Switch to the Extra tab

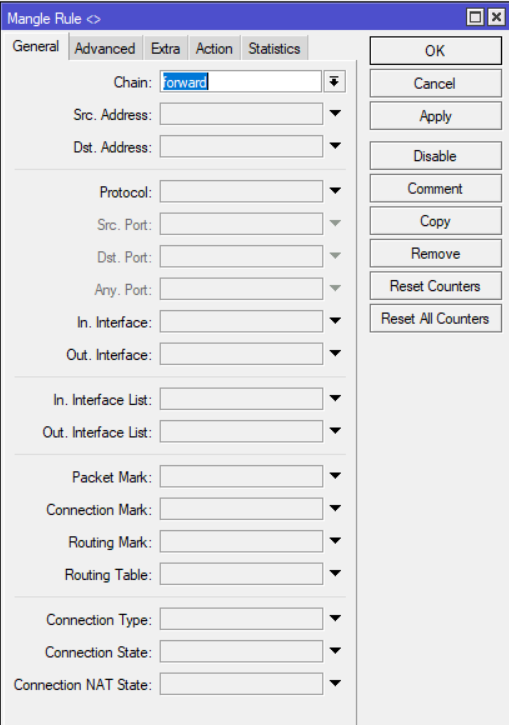pos(166,49)
